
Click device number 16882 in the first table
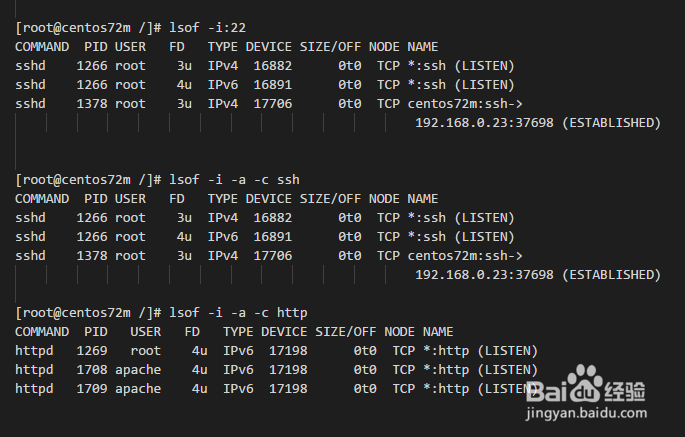273,66
